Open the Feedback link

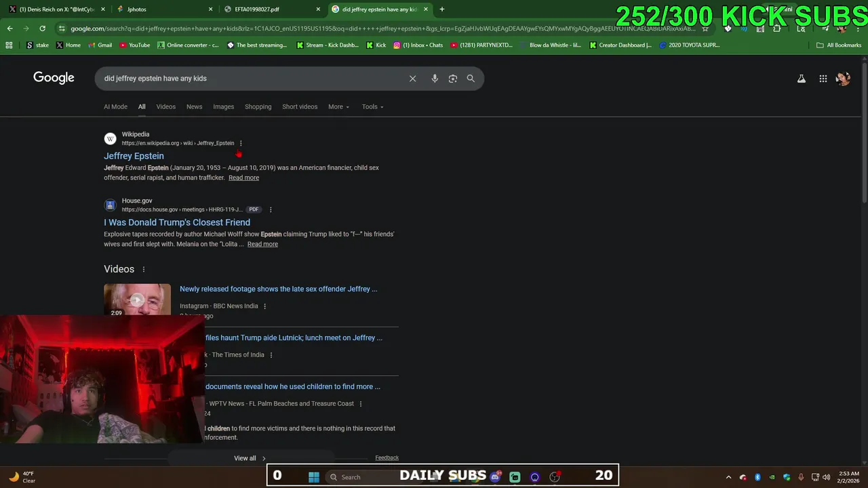(387, 457)
